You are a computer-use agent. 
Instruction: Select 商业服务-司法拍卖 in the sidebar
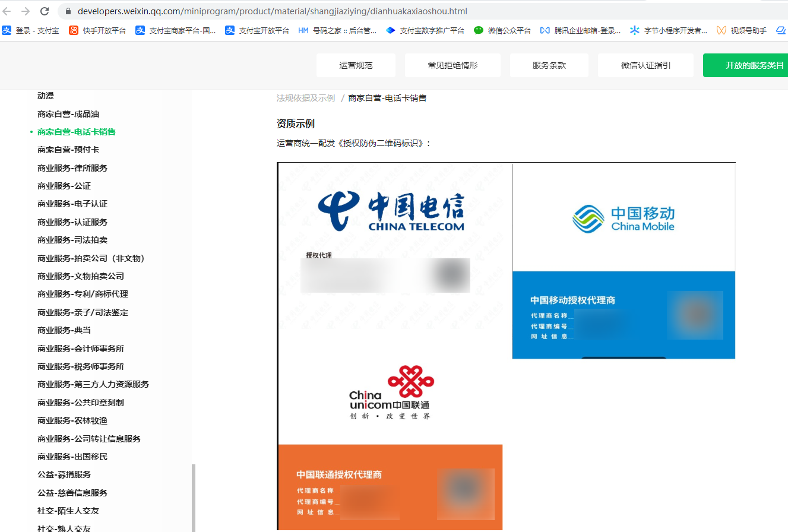(x=72, y=240)
